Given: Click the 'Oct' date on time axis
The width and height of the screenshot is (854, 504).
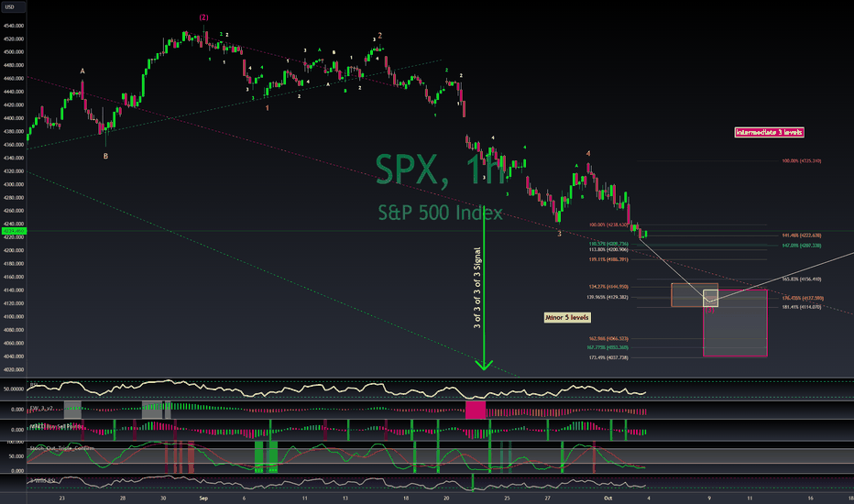Looking at the screenshot, I should tap(608, 498).
